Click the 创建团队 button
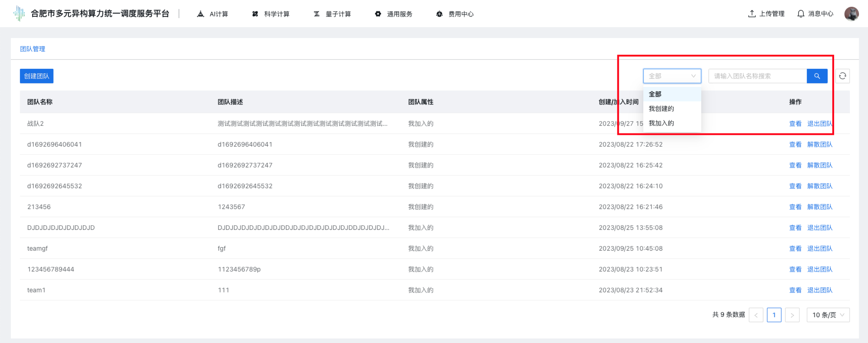868x343 pixels. pos(37,76)
